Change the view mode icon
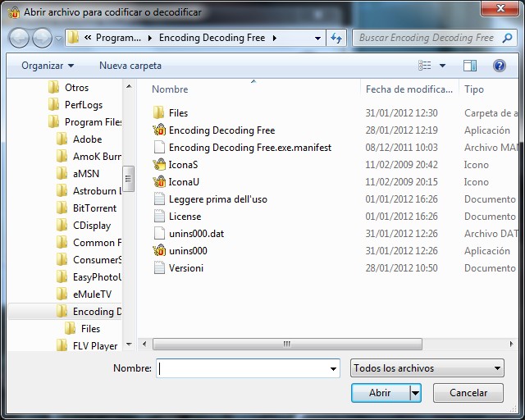This screenshot has height=420, width=525. coord(425,66)
